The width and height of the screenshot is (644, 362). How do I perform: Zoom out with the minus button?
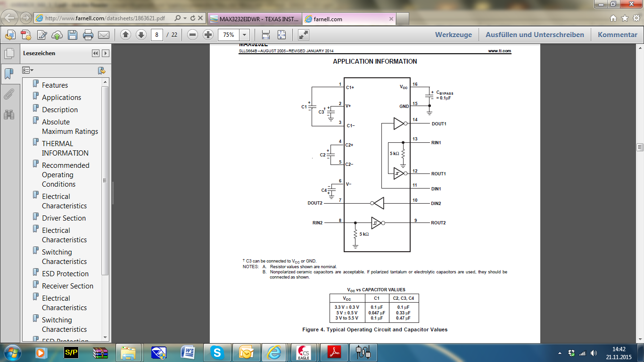pyautogui.click(x=192, y=35)
